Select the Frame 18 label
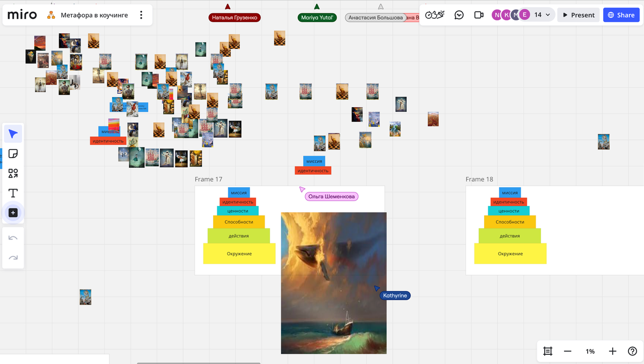This screenshot has height=364, width=644. coord(479,179)
